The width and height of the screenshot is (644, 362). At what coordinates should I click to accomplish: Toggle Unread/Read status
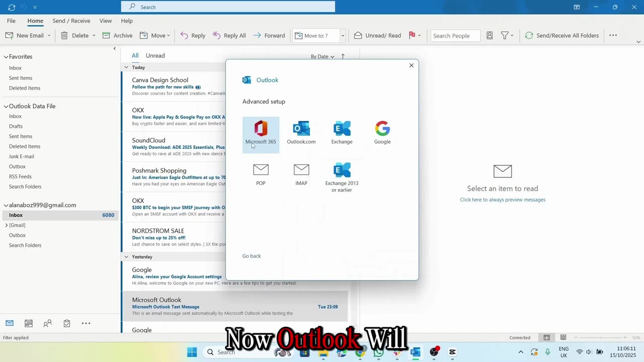[377, 35]
